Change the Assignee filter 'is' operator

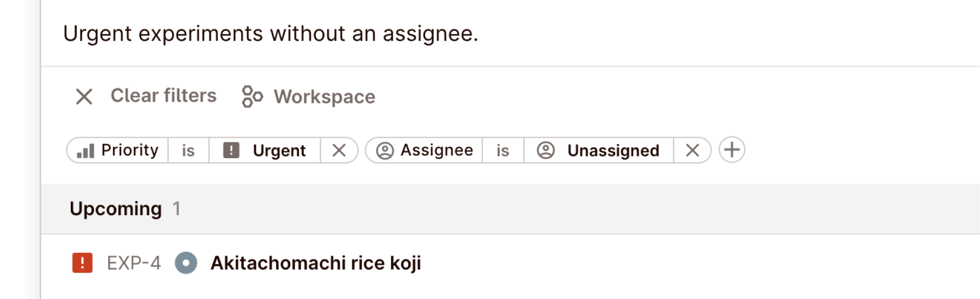[x=503, y=151]
